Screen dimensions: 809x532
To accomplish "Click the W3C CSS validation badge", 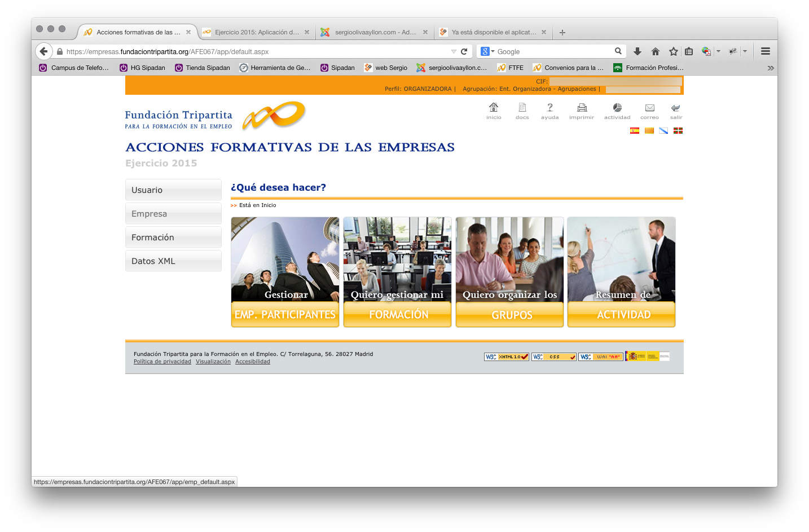I will (x=554, y=357).
